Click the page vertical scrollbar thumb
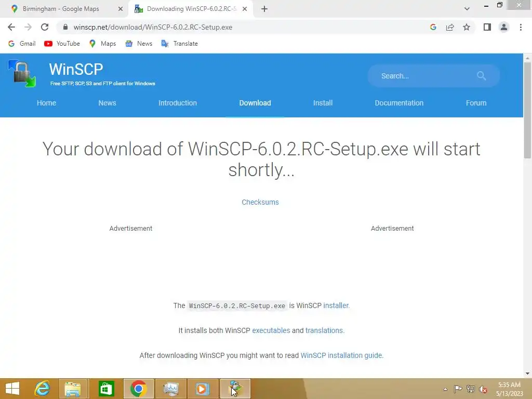This screenshot has height=399, width=532. (527, 110)
